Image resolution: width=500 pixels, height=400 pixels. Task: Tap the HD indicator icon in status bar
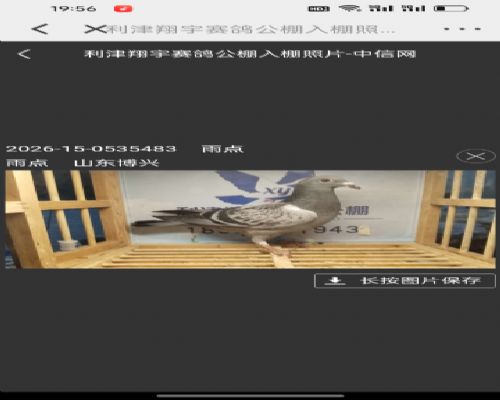pos(319,9)
